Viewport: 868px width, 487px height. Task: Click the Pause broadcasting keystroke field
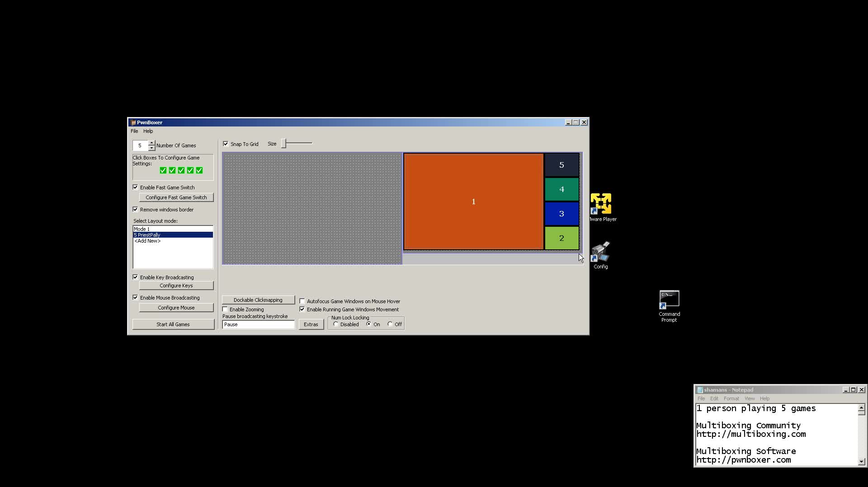pyautogui.click(x=258, y=324)
